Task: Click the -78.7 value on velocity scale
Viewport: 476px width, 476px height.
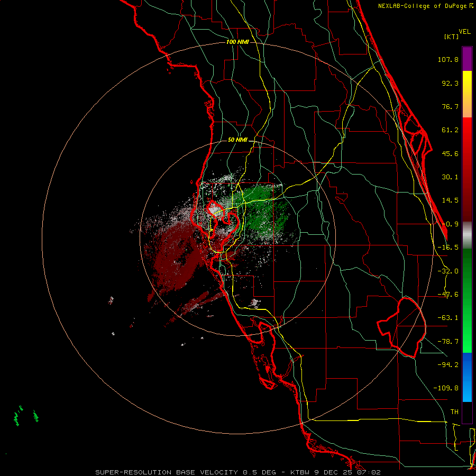Action: 448,342
